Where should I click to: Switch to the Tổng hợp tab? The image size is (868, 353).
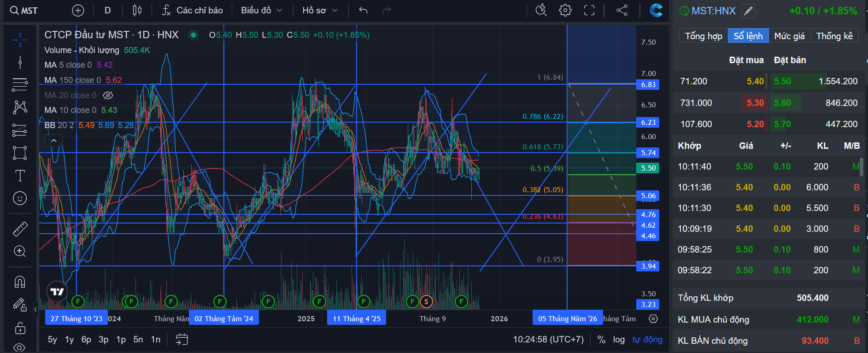click(x=704, y=36)
